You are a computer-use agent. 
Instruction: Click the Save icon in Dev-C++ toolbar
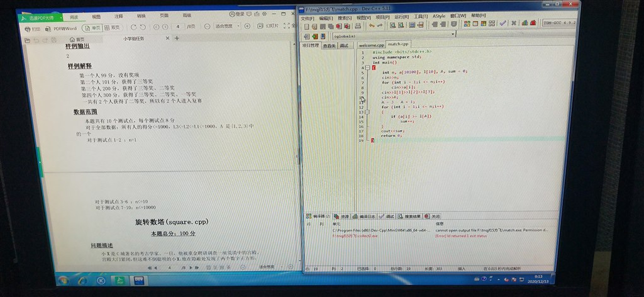pyautogui.click(x=323, y=25)
